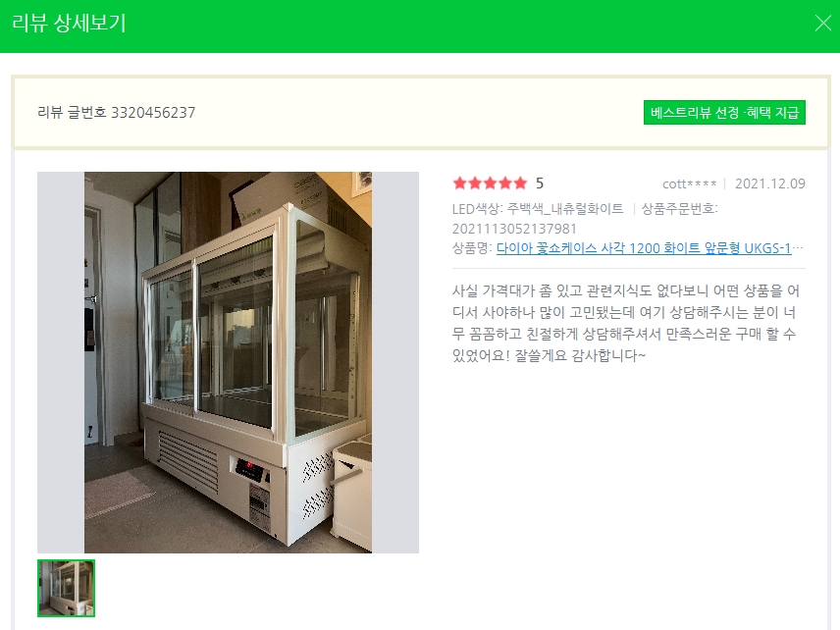Open the 다이아 꽃쇼케이스 사각 1200 product link
The image size is (840, 630).
pyautogui.click(x=644, y=248)
